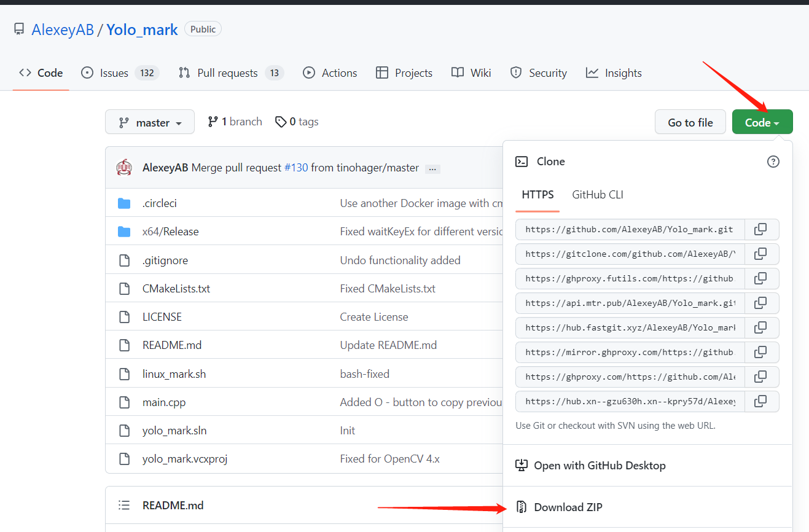
Task: Open the Yolo_mark repository link
Action: tap(142, 29)
